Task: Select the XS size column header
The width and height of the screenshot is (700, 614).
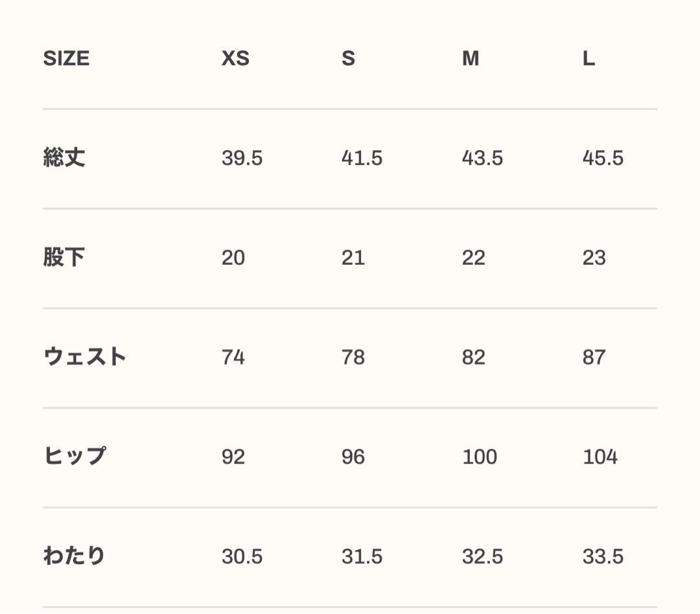Action: pos(235,59)
